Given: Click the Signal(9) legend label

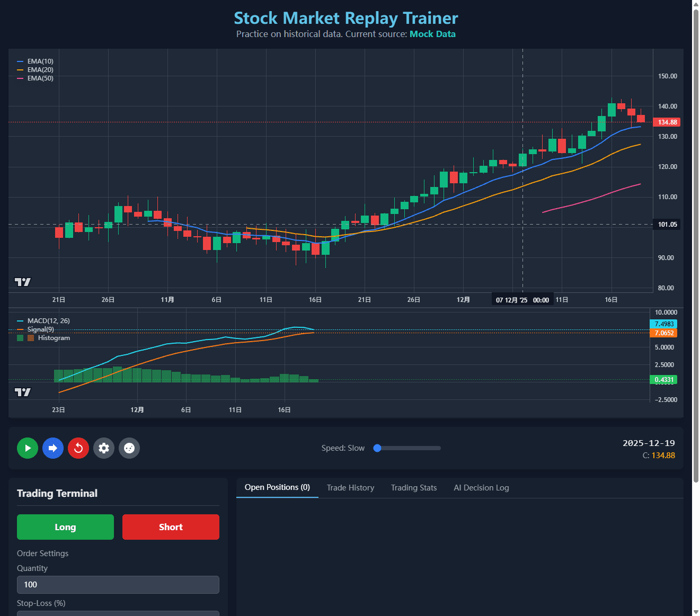Looking at the screenshot, I should 41,329.
